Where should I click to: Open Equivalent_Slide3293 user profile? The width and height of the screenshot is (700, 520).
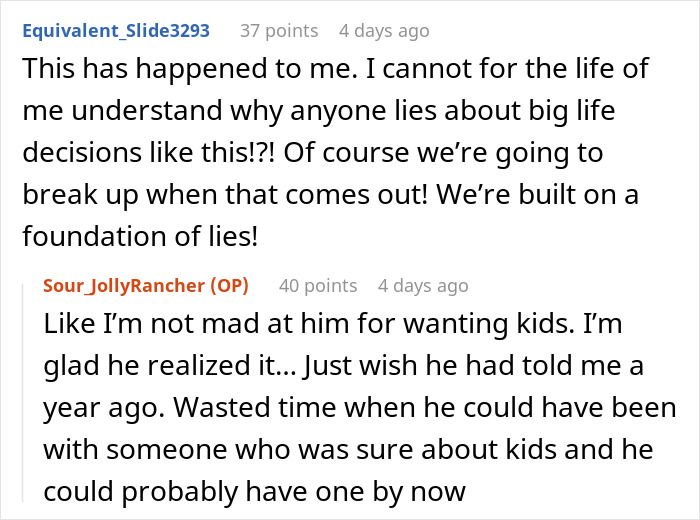115,30
